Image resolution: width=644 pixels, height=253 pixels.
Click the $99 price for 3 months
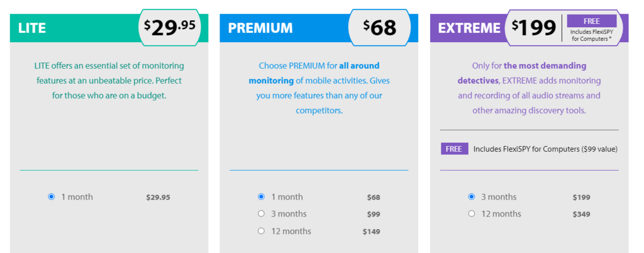pos(374,214)
